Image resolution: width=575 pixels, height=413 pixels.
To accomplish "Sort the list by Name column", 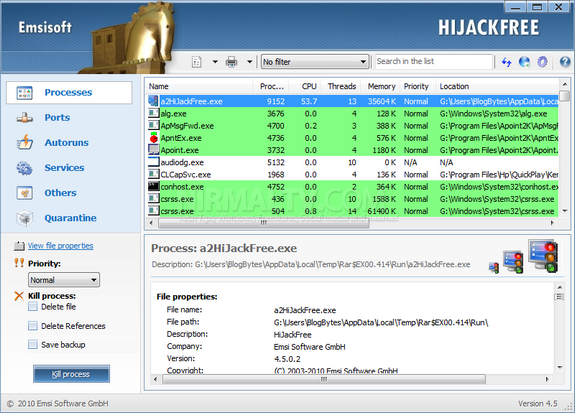I will pos(199,87).
